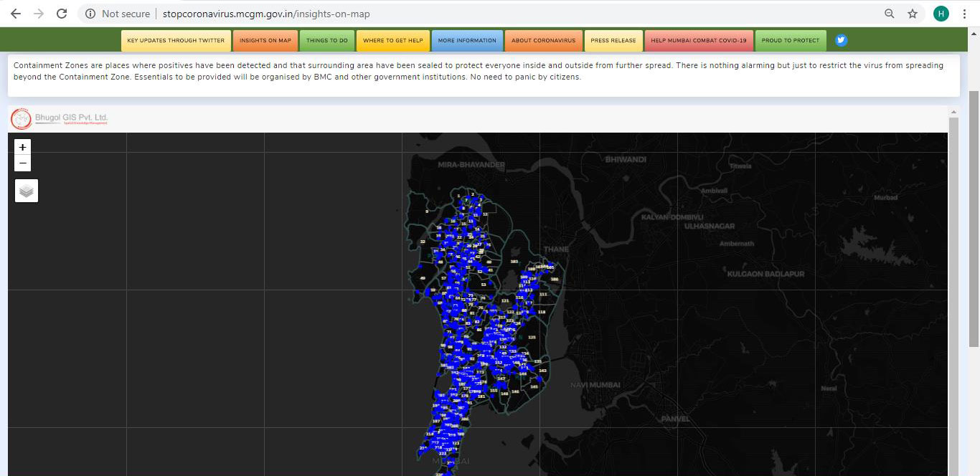Click the Not secure site info icon
980x476 pixels.
point(90,14)
